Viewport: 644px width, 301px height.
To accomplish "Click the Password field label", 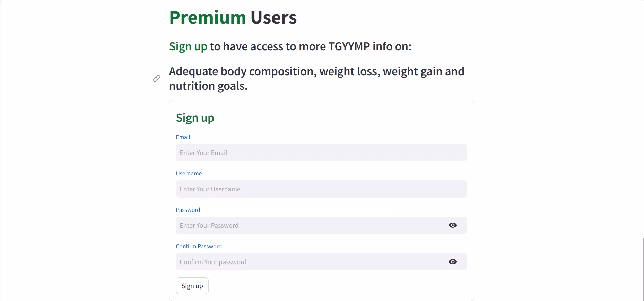I will tap(188, 210).
